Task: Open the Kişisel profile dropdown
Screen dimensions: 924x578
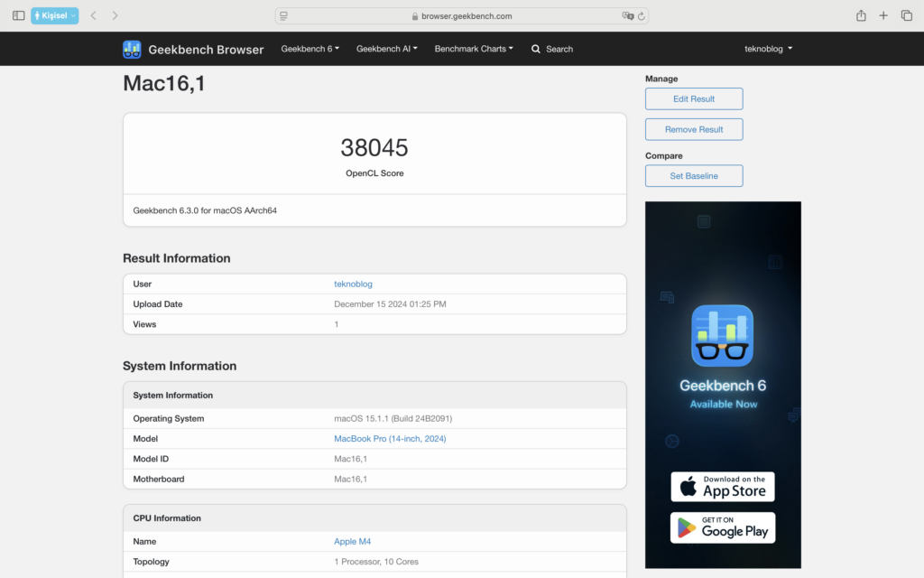Action: click(55, 15)
